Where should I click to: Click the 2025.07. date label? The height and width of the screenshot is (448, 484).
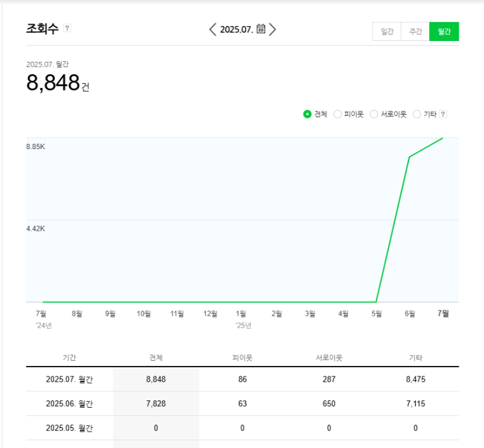[236, 29]
